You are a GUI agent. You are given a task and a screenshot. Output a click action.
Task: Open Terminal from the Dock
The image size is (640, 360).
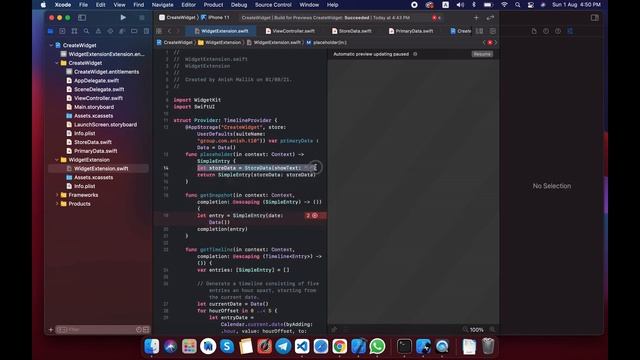pyautogui.click(x=404, y=346)
